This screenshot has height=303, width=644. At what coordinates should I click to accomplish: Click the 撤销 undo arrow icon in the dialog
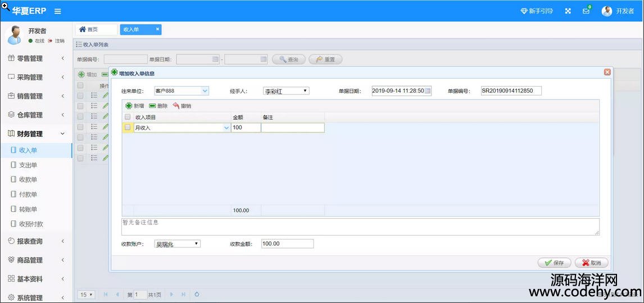pos(176,106)
